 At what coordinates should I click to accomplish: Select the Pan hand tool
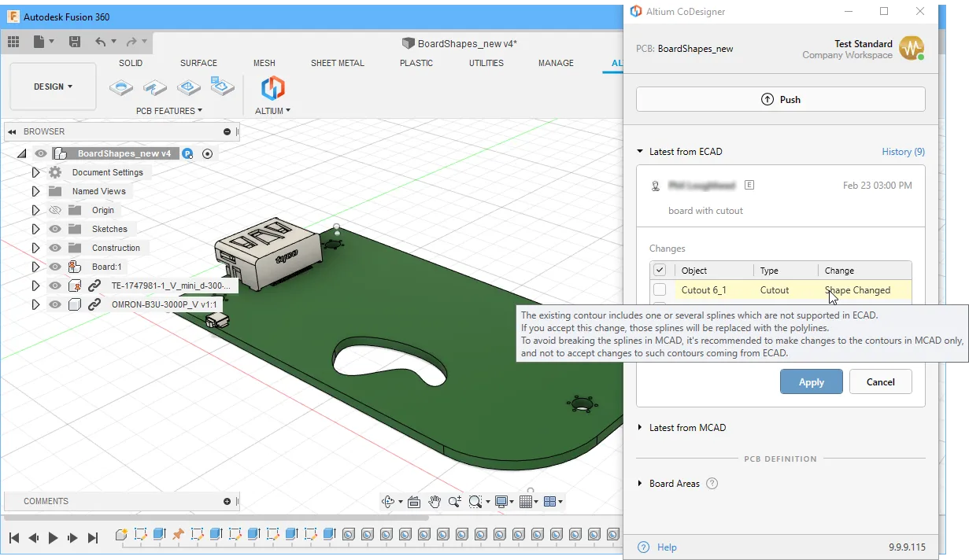[x=435, y=502]
